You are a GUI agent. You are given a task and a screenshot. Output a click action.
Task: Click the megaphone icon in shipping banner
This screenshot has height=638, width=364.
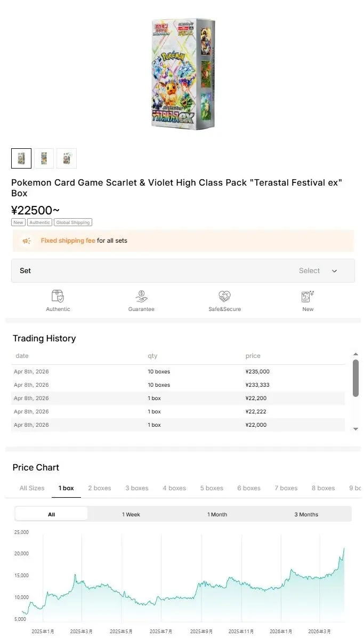pos(27,241)
